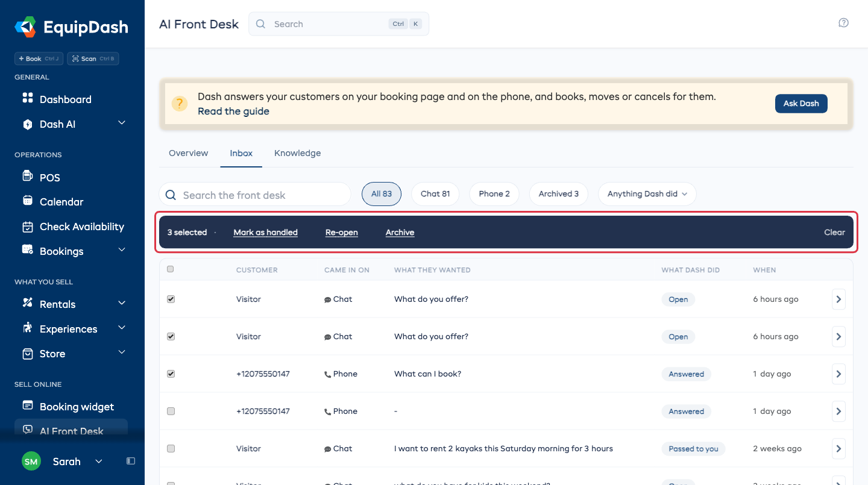
Task: Expand the Rentals menu chevron
Action: [x=121, y=302]
